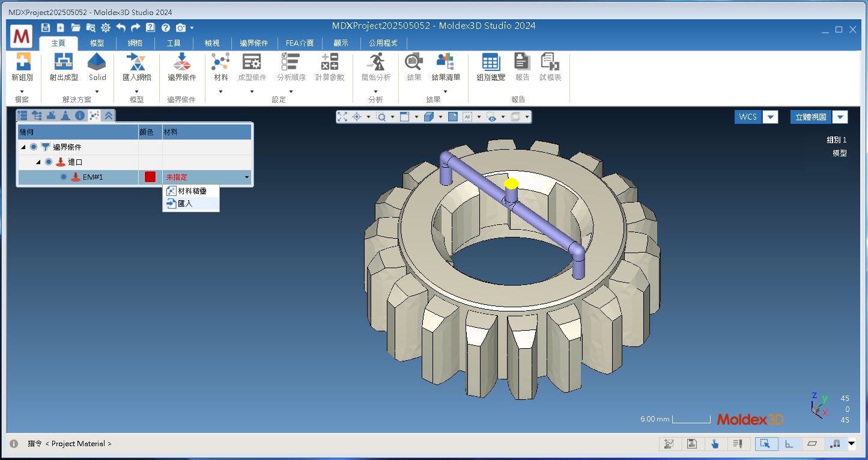Expand the 匯入網格 dropdown arrow
This screenshot has height=460, width=868.
137,91
